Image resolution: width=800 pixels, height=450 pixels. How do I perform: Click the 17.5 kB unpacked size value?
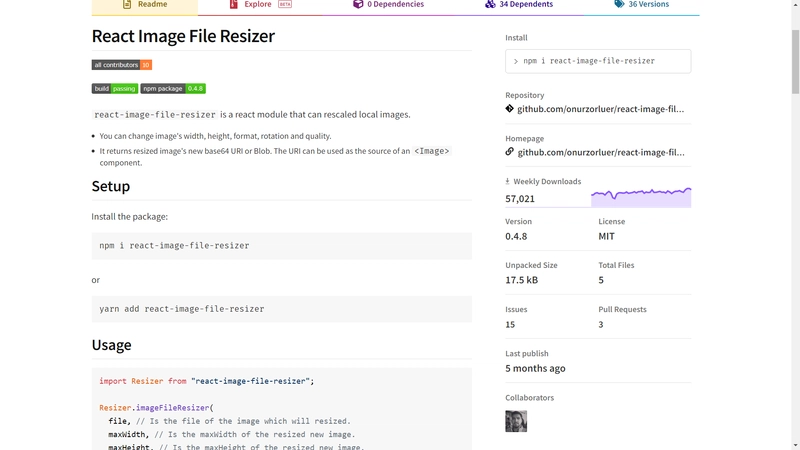pyautogui.click(x=521, y=280)
